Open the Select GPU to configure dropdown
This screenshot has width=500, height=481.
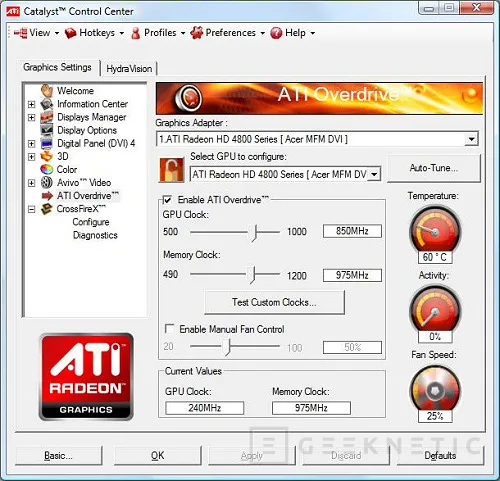pos(374,174)
